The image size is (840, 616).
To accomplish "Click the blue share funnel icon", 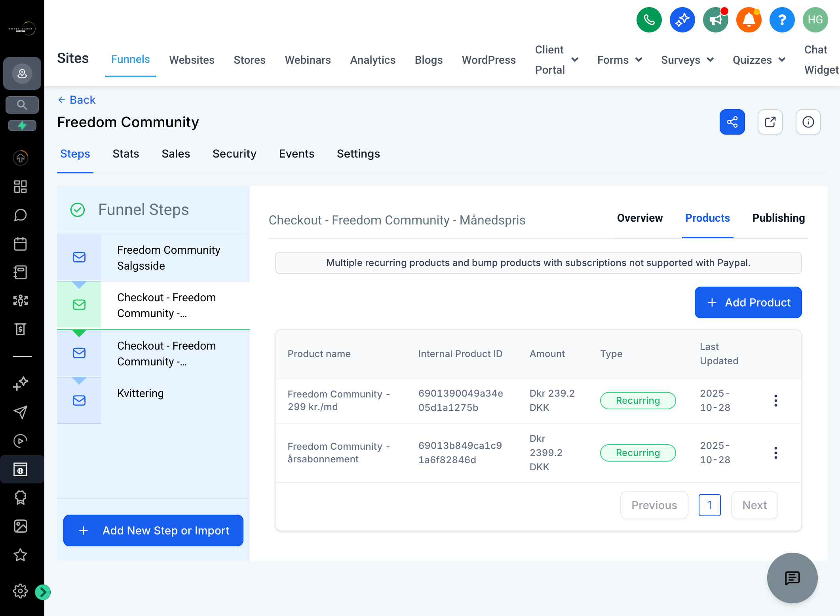I will click(732, 122).
